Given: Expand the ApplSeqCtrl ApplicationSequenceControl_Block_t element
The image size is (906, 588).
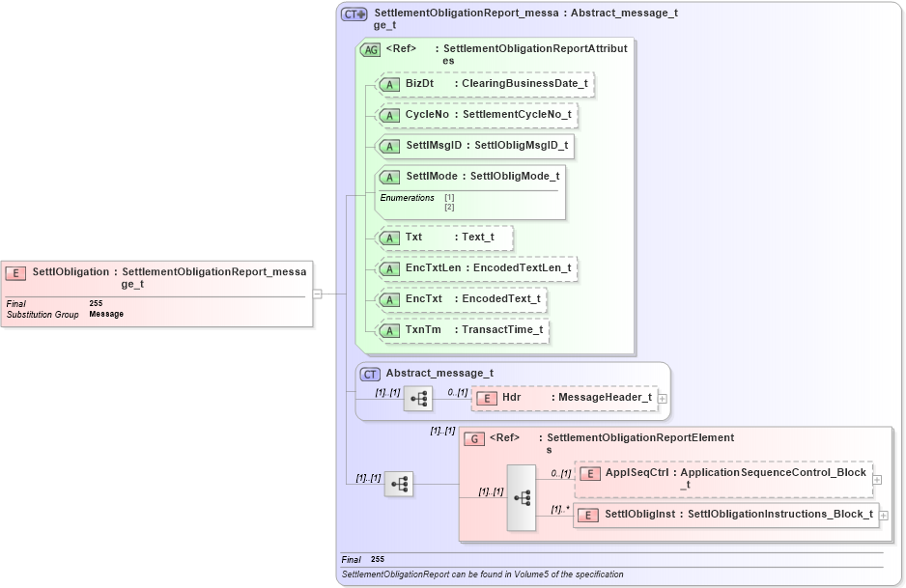Looking at the screenshot, I should (875, 479).
